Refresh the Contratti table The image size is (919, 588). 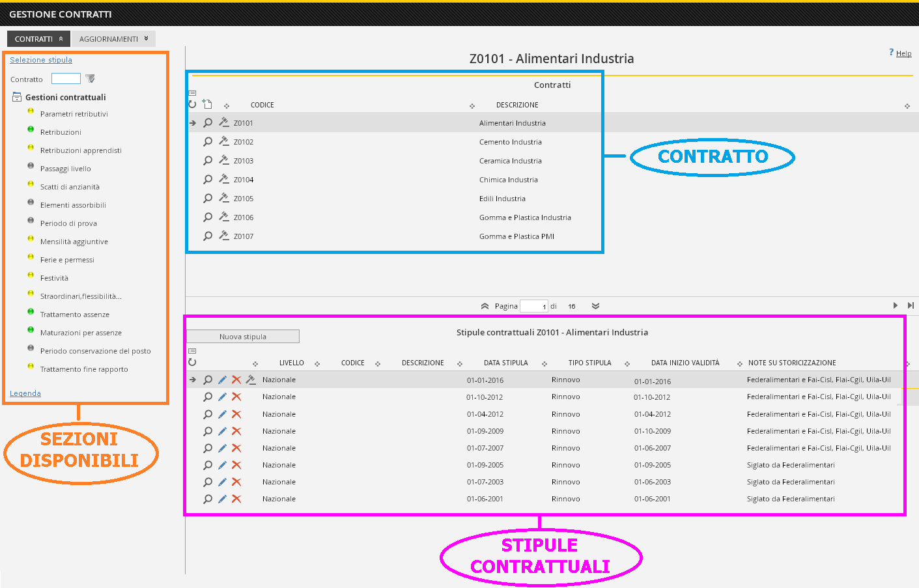point(192,104)
